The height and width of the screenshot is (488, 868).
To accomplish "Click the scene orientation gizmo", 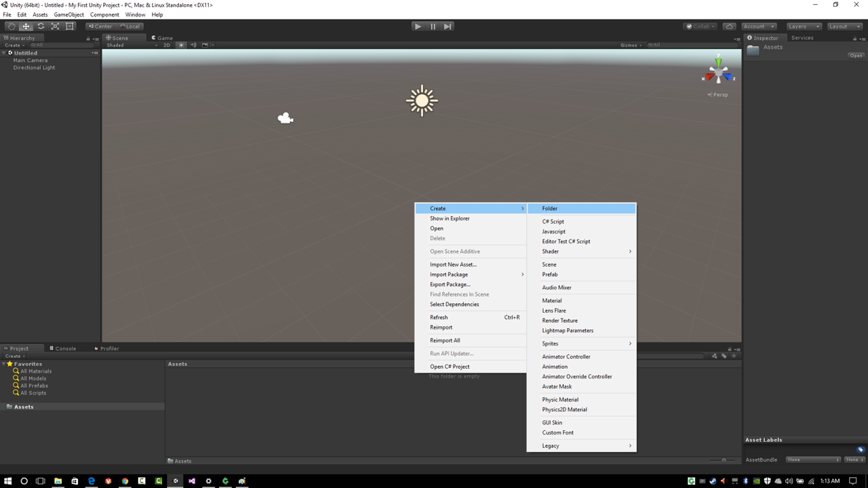I will [718, 71].
